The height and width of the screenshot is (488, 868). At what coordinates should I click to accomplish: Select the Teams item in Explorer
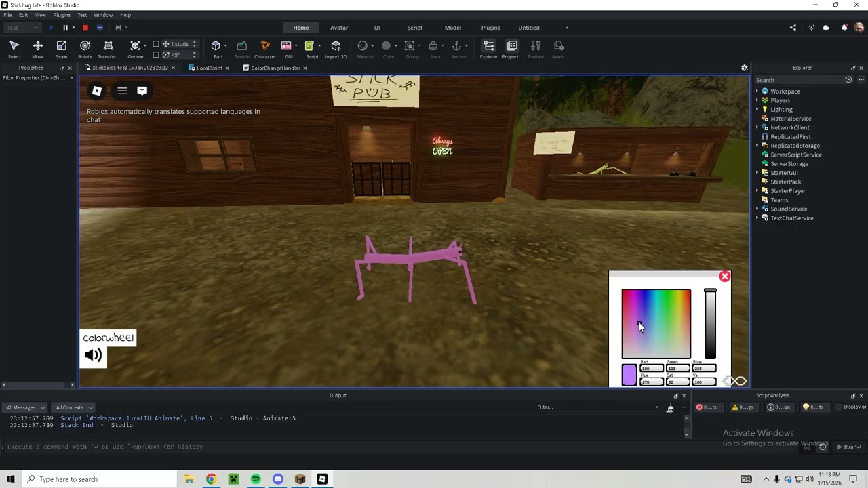point(779,200)
